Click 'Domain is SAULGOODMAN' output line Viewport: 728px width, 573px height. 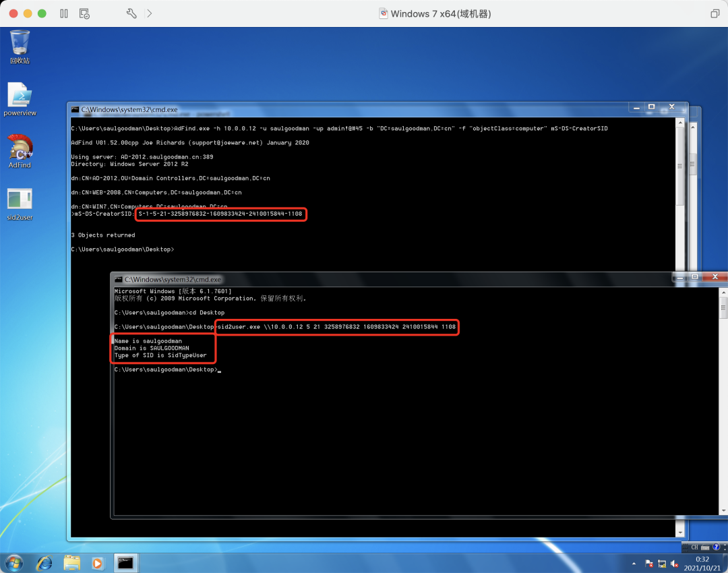pos(152,349)
